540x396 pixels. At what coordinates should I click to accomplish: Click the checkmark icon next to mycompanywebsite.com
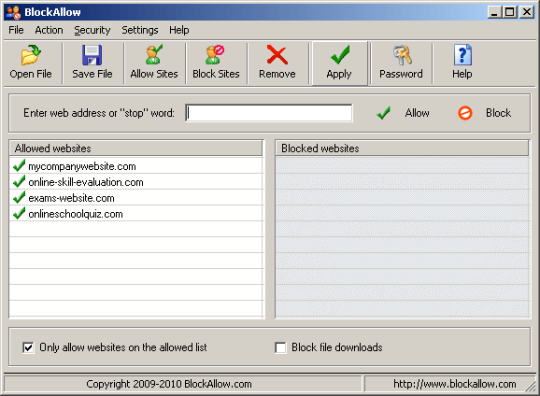[19, 166]
